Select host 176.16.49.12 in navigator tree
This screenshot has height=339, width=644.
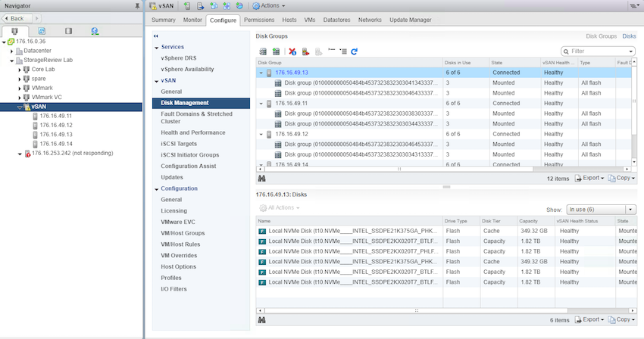pyautogui.click(x=56, y=125)
